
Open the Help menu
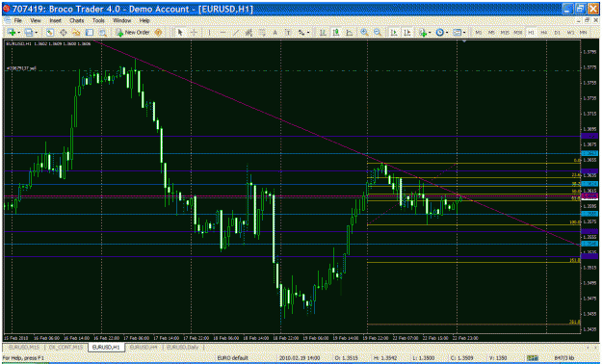click(144, 20)
